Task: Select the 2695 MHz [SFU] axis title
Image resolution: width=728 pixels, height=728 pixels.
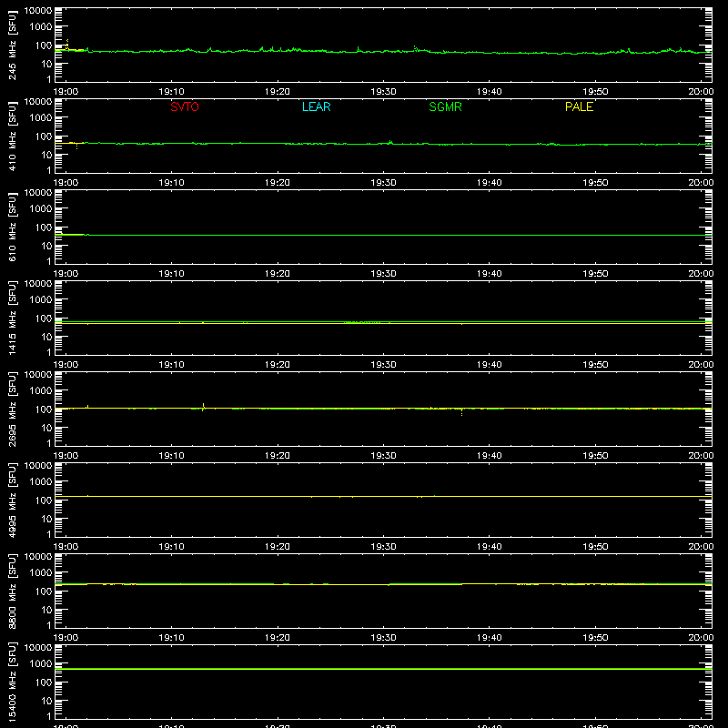Action: tap(13, 409)
